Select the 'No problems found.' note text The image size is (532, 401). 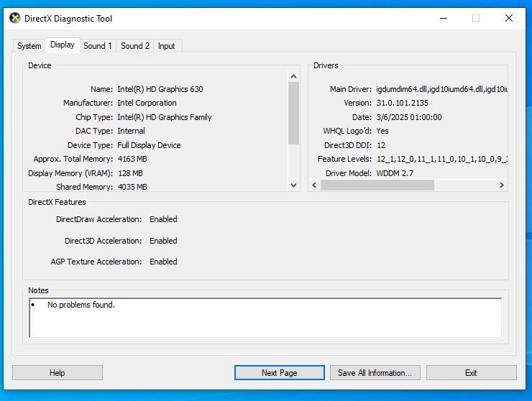(x=81, y=305)
